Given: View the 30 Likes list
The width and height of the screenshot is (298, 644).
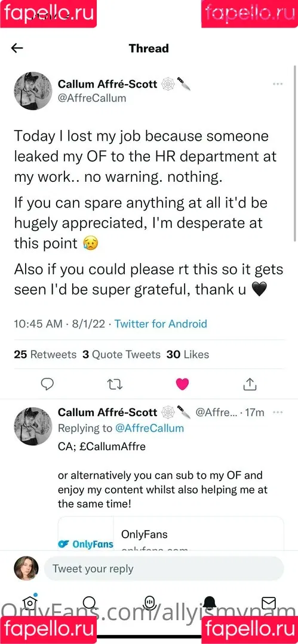Looking at the screenshot, I should (188, 354).
